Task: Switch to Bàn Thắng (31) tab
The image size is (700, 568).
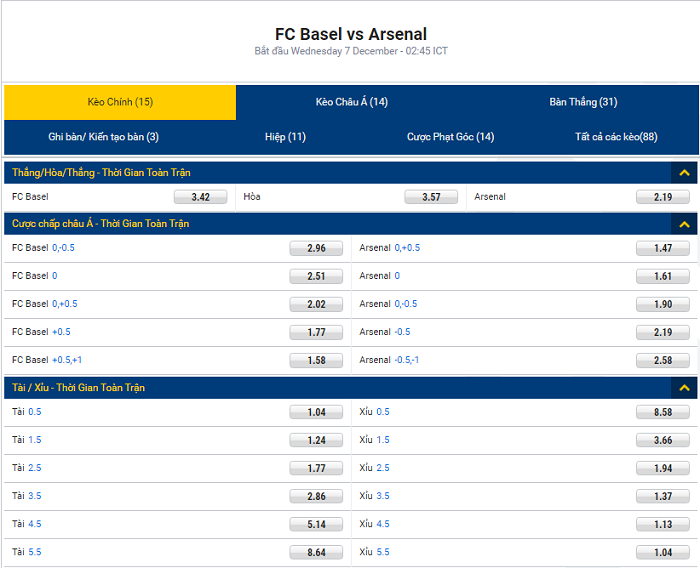Action: click(583, 102)
